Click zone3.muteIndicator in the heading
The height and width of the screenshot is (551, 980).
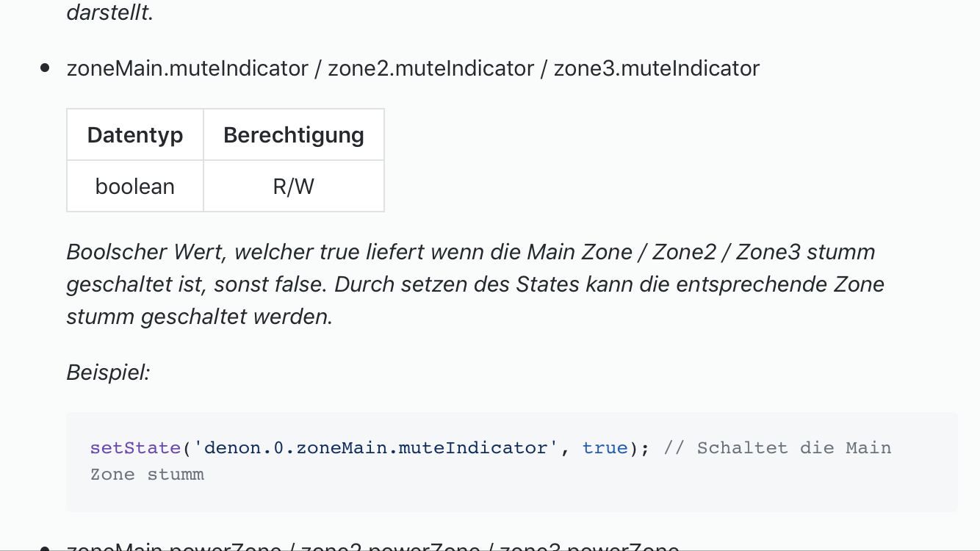(x=657, y=68)
